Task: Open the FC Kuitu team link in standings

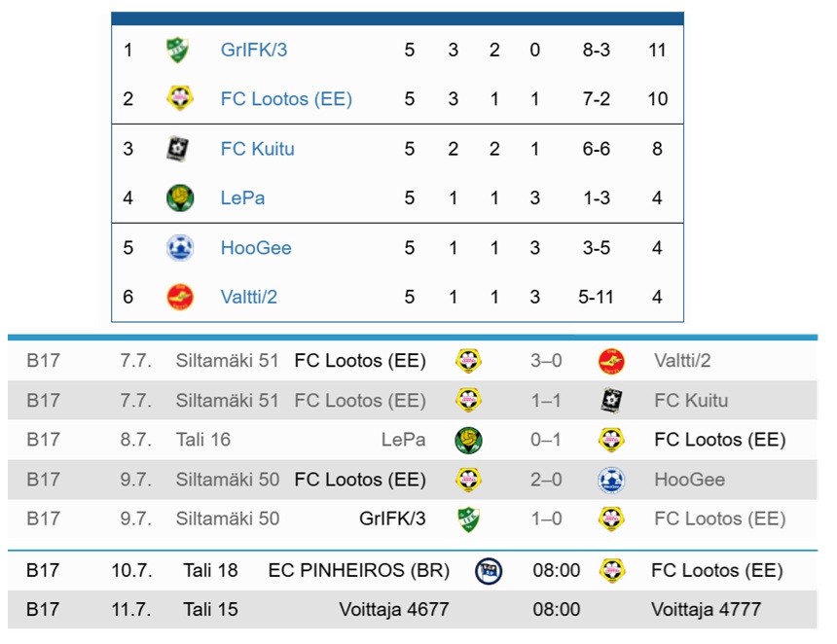Action: click(x=257, y=148)
